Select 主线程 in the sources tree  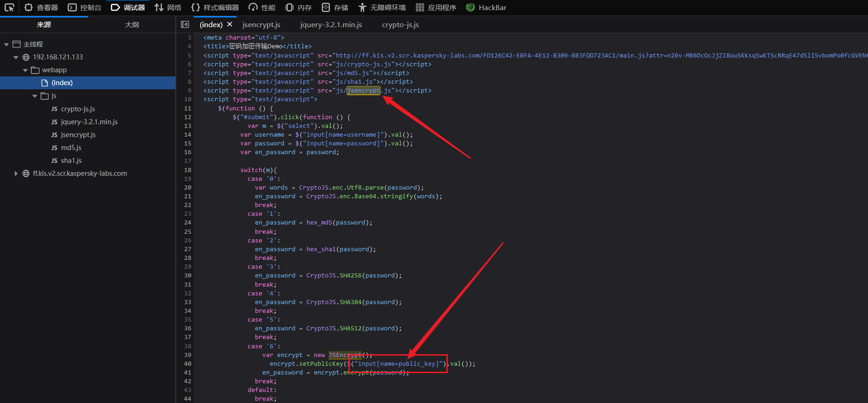click(33, 44)
